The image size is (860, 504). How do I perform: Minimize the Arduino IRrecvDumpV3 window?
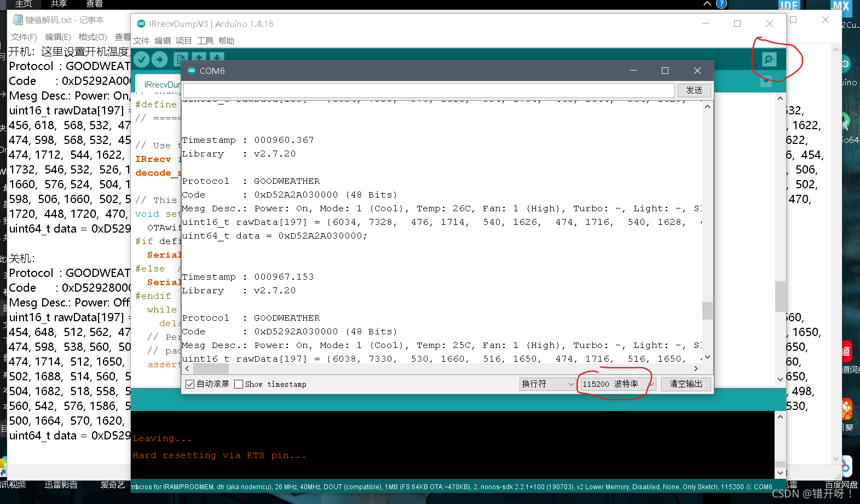click(x=706, y=24)
